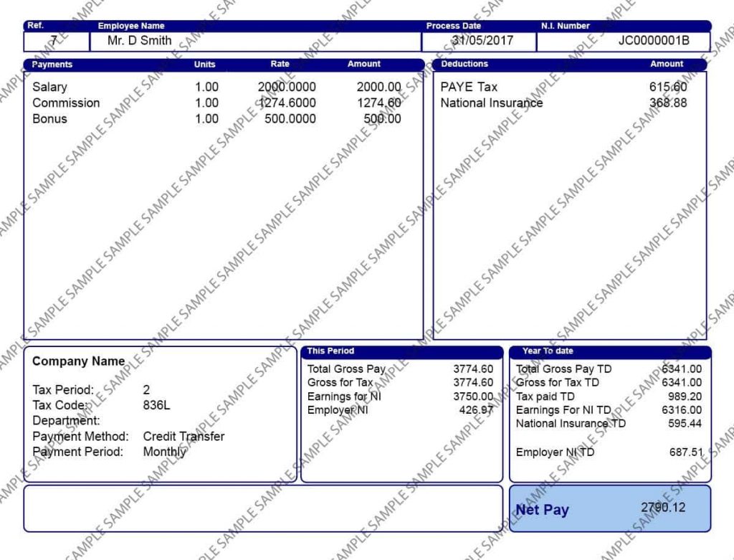This screenshot has width=734, height=560.
Task: Click the Rate column header
Action: pos(280,64)
